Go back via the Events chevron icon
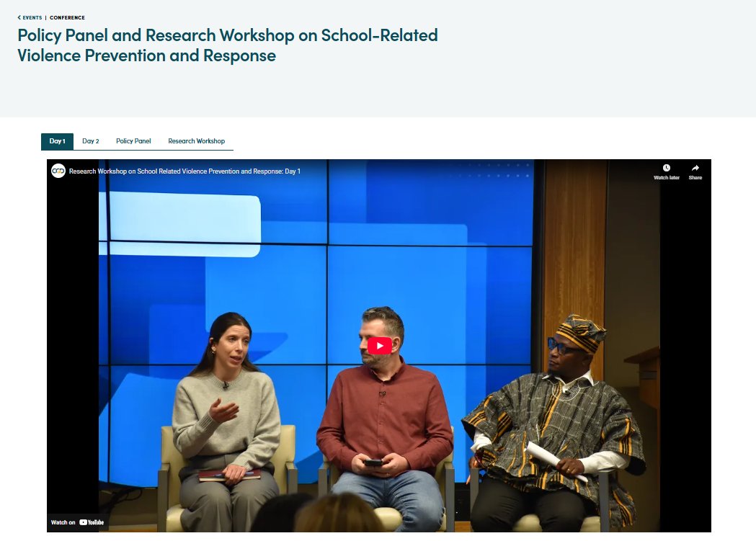Screen dimensions: 756x541 (x=19, y=17)
